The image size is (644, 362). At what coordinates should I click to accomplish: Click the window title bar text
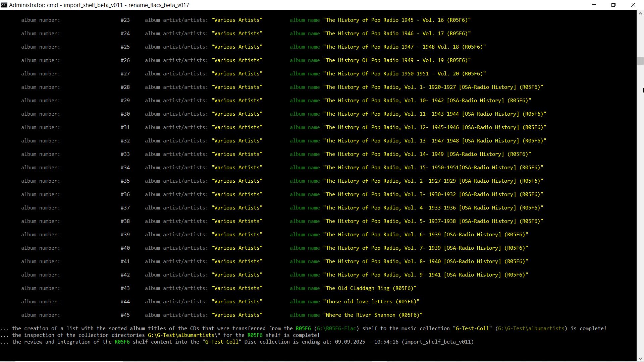pos(99,5)
